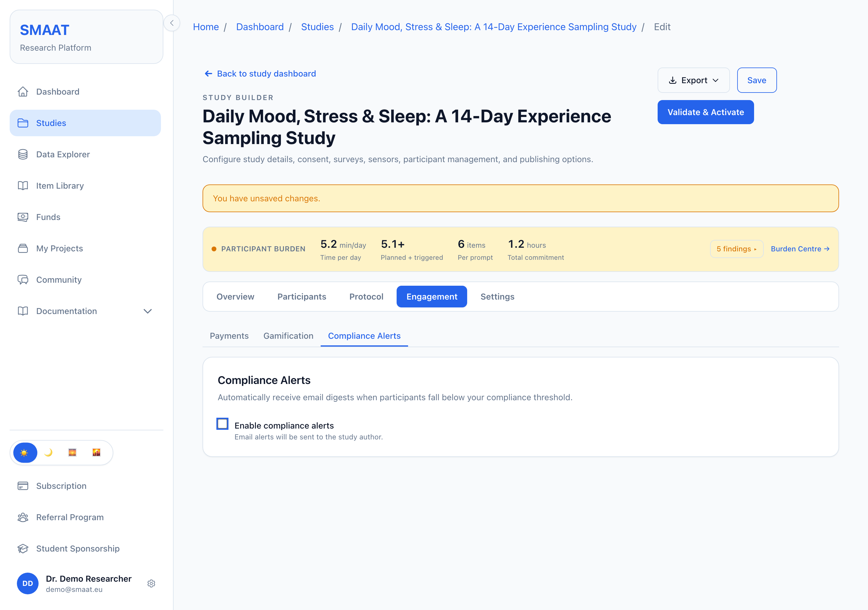Open the Payments sub-tab
868x610 pixels.
click(229, 336)
